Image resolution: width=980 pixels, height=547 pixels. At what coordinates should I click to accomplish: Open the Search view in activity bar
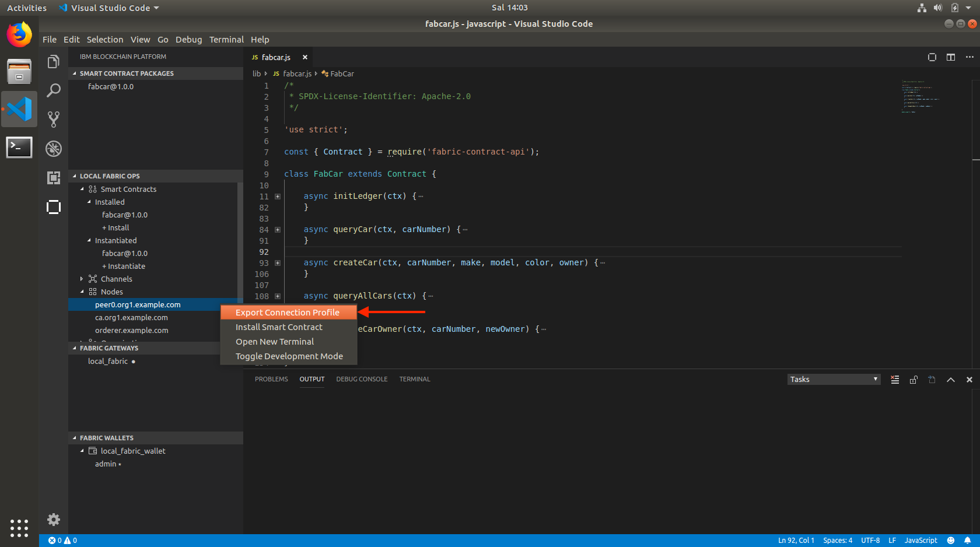[54, 90]
